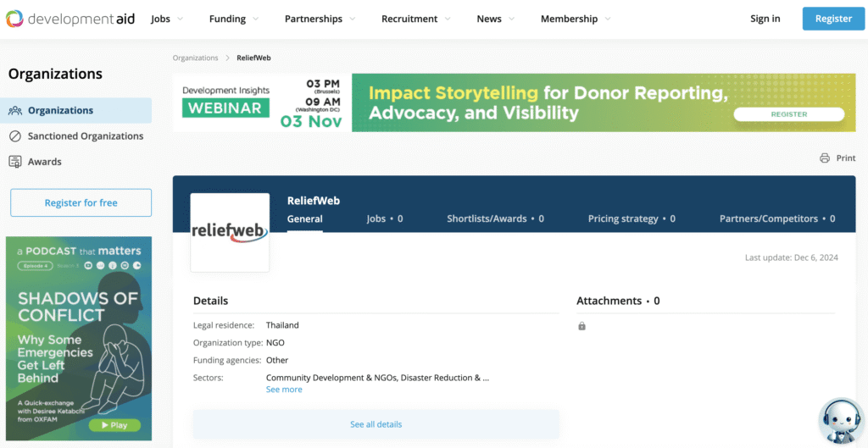Click the See all details button
This screenshot has width=868, height=448.
(376, 424)
